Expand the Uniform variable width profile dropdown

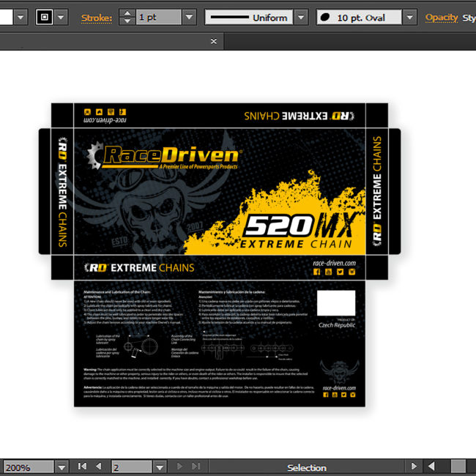pos(301,18)
